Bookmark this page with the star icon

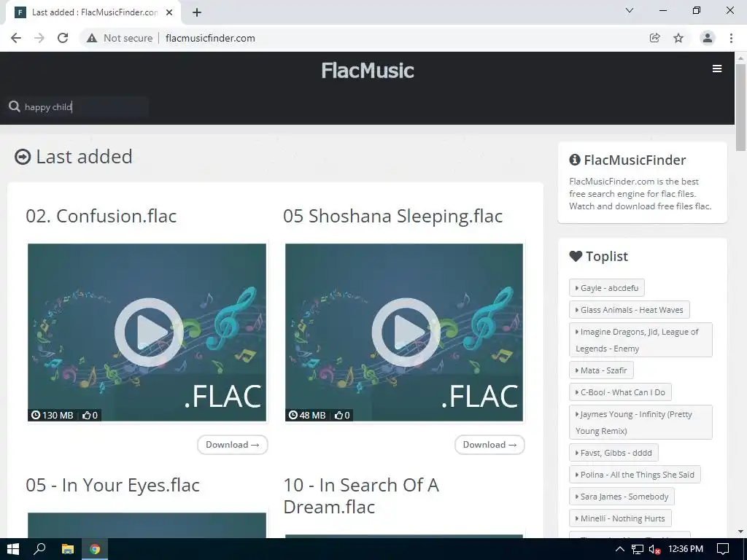pyautogui.click(x=678, y=38)
